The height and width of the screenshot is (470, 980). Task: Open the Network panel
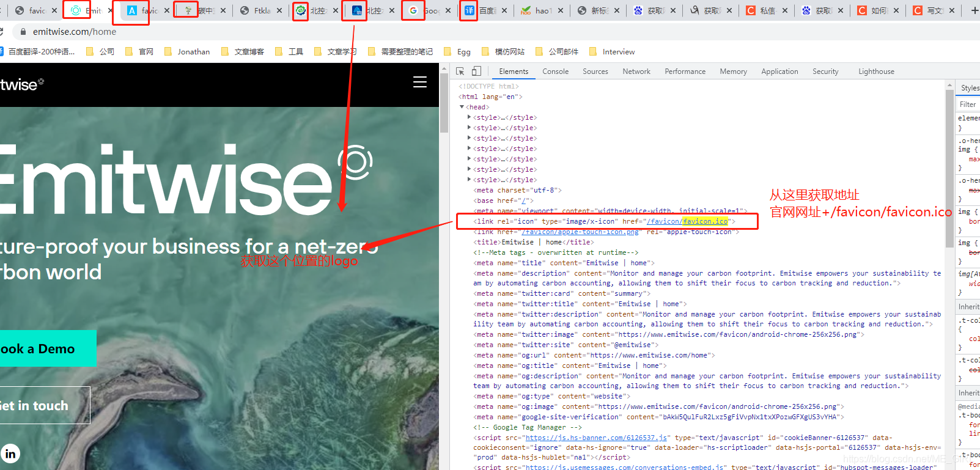[x=636, y=72]
